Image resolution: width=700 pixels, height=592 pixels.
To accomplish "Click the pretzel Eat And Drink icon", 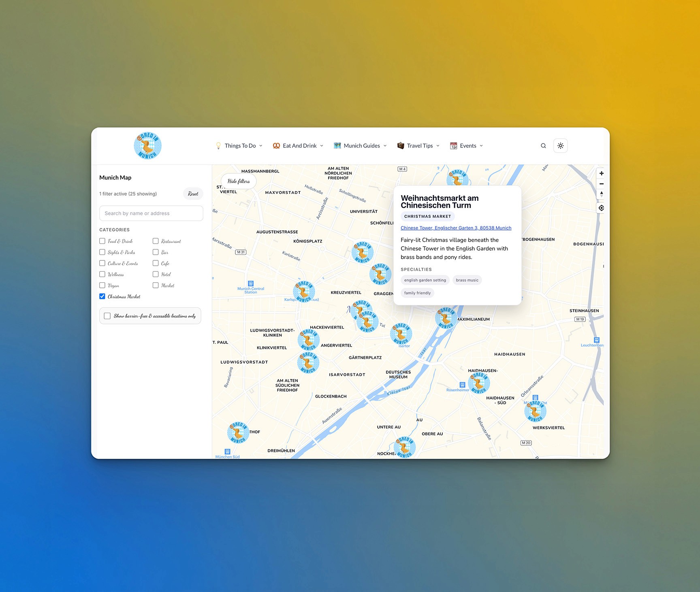I will [276, 146].
